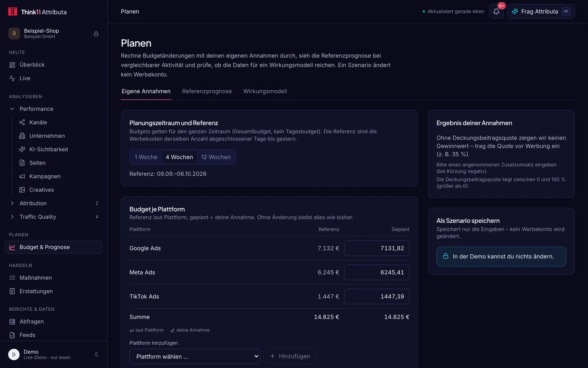Open the Demo account switcher
Screen dimensions: 588x368
(53, 355)
